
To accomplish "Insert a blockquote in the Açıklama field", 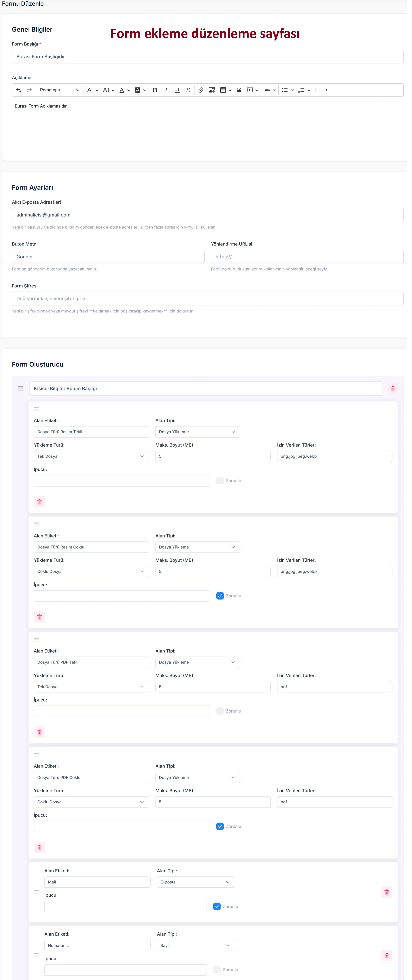I will tap(239, 90).
